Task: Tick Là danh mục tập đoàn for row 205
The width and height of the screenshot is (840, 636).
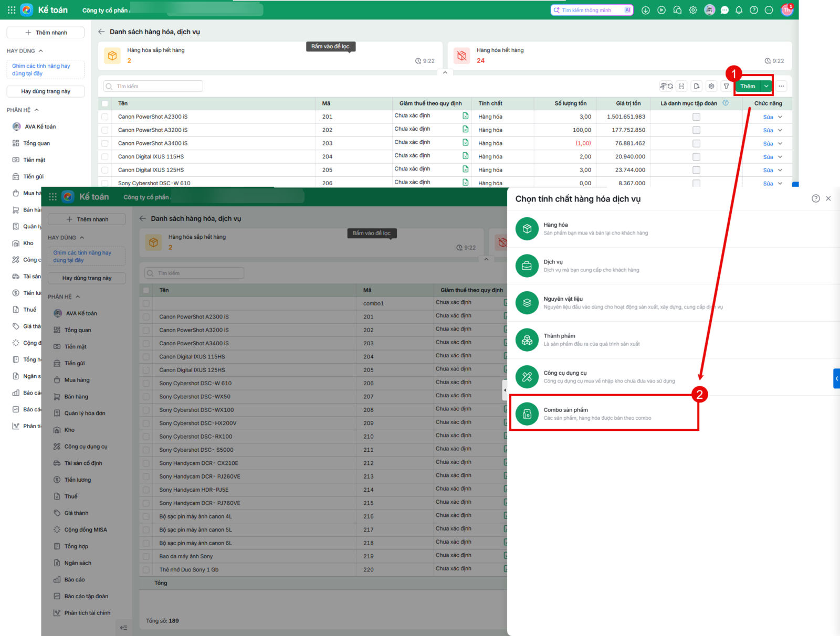Action: pos(696,170)
